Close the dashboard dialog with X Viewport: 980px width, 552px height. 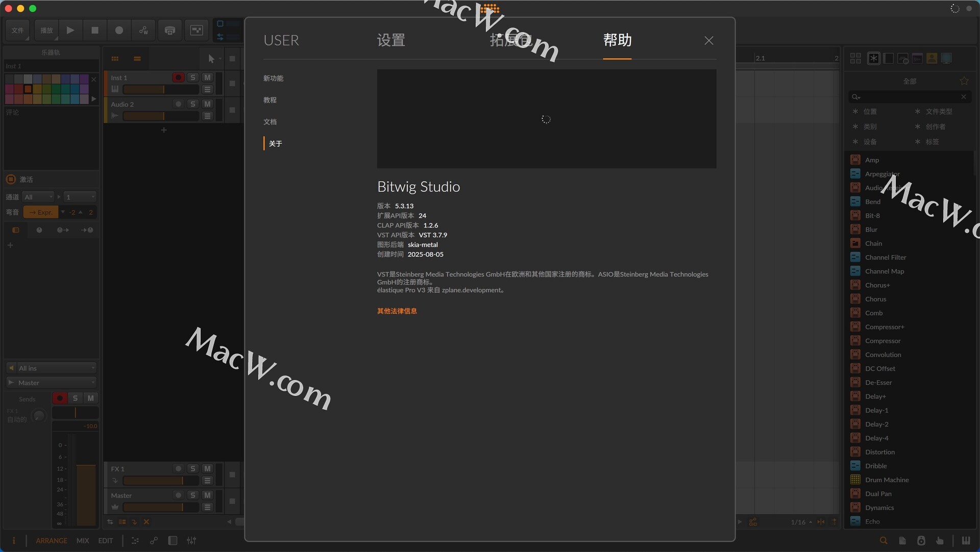pos(709,40)
